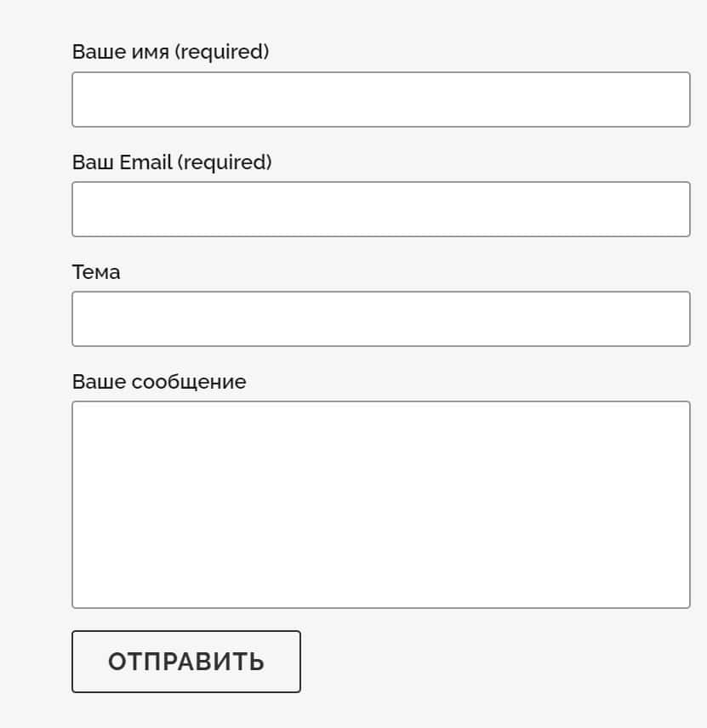
Task: Click the 'Тема' label text
Action: click(96, 272)
